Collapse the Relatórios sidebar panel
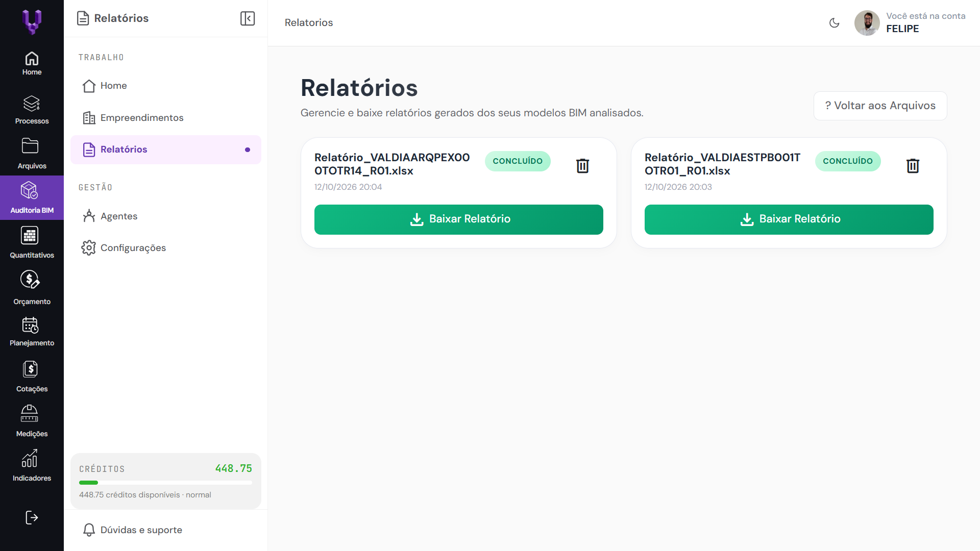 (248, 18)
